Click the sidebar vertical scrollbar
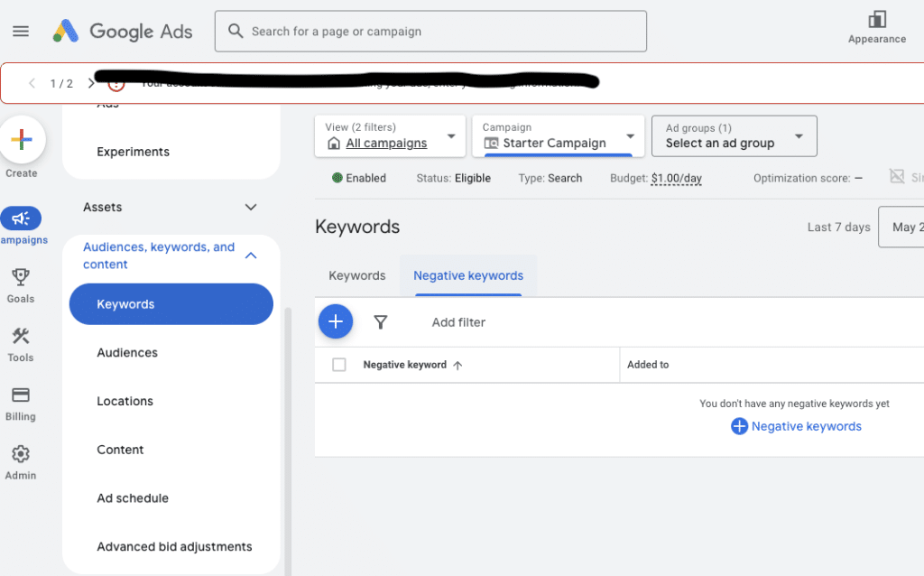 click(288, 441)
